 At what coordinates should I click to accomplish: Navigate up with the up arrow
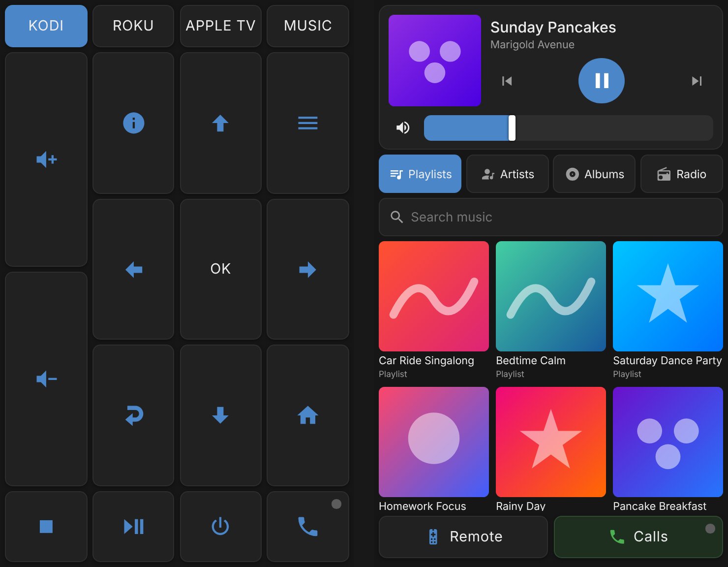pyautogui.click(x=220, y=123)
